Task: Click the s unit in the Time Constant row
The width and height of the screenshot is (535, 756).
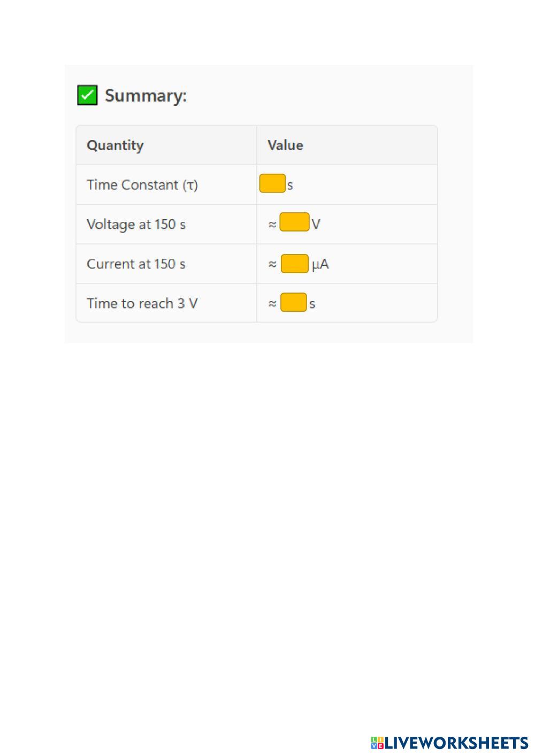Action: click(x=290, y=186)
